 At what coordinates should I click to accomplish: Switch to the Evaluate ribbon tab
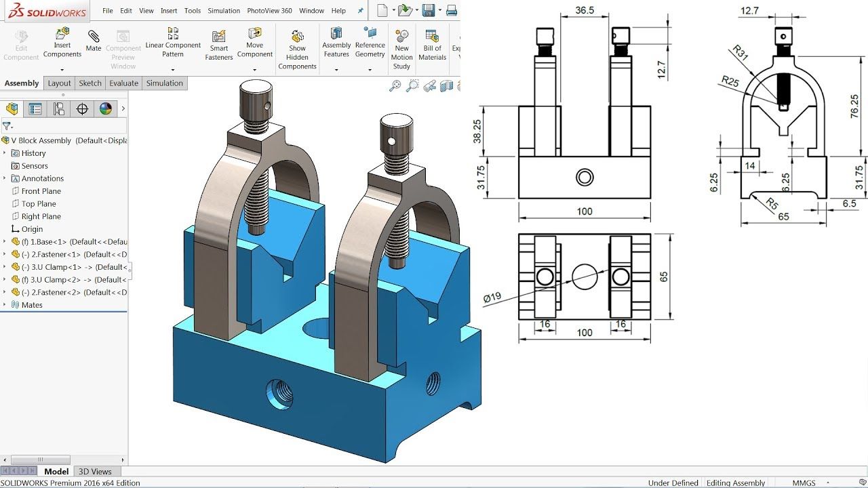tap(123, 83)
